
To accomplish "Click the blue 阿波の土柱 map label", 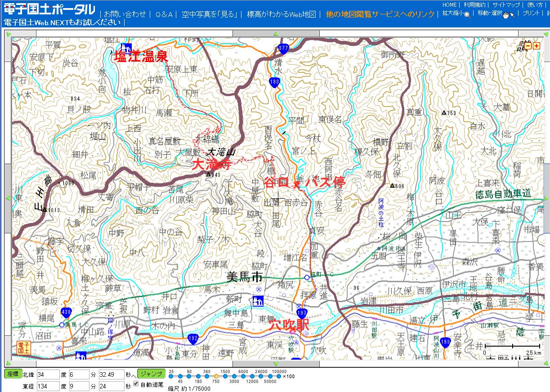I will (x=380, y=213).
